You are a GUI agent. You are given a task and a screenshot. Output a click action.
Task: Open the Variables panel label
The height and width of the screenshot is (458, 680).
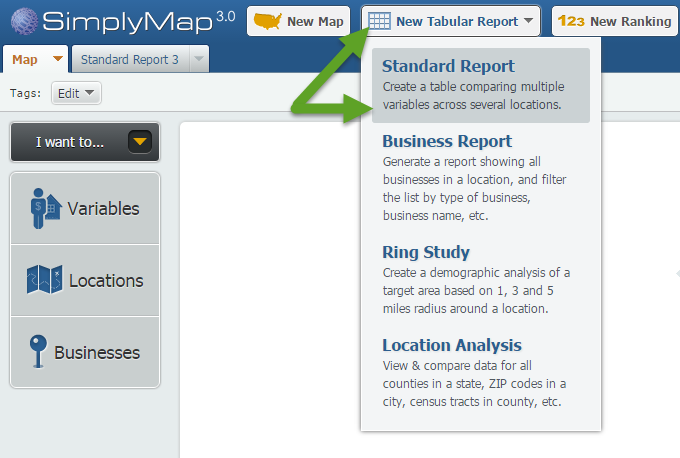pyautogui.click(x=104, y=209)
